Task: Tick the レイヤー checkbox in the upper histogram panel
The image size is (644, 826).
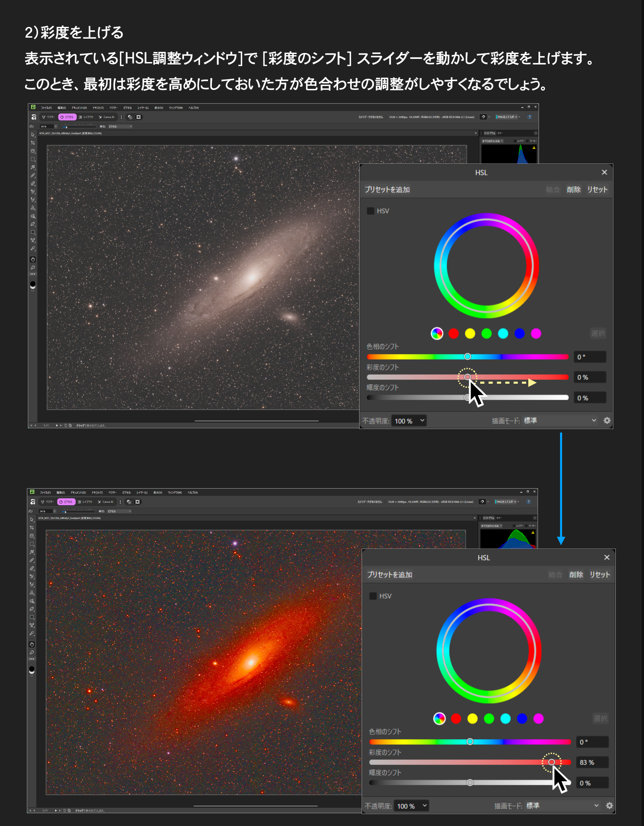Action: coord(515,141)
